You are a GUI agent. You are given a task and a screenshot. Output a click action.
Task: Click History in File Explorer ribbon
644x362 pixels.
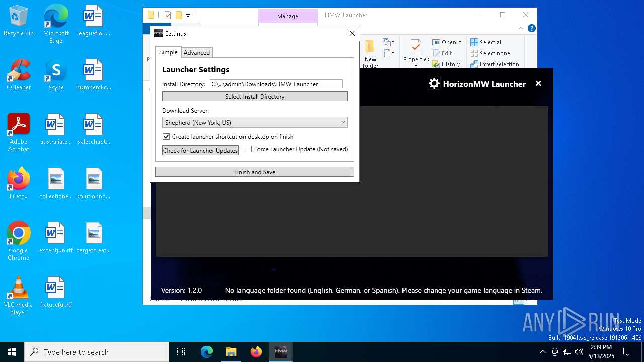point(446,64)
